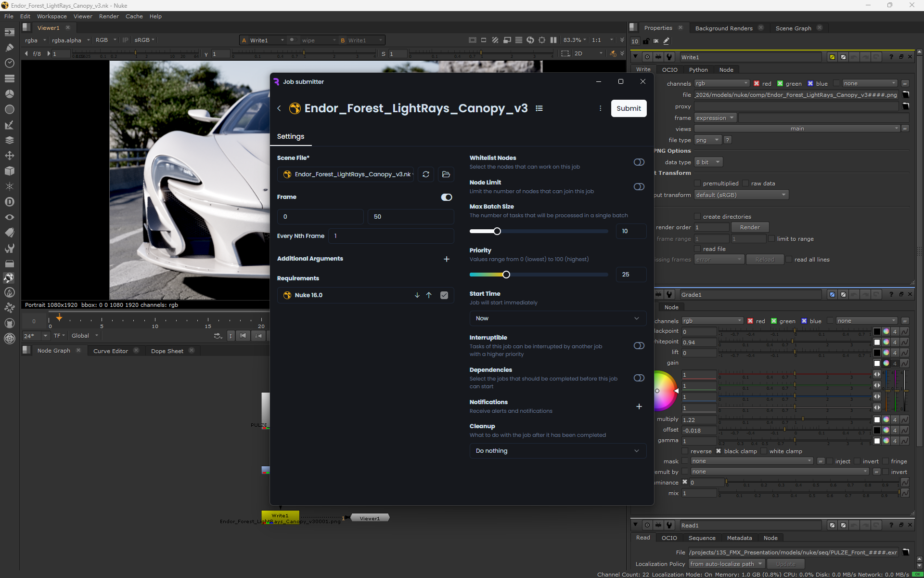Uncheck the Nuke 16.0 requirement checkbox

coord(444,295)
